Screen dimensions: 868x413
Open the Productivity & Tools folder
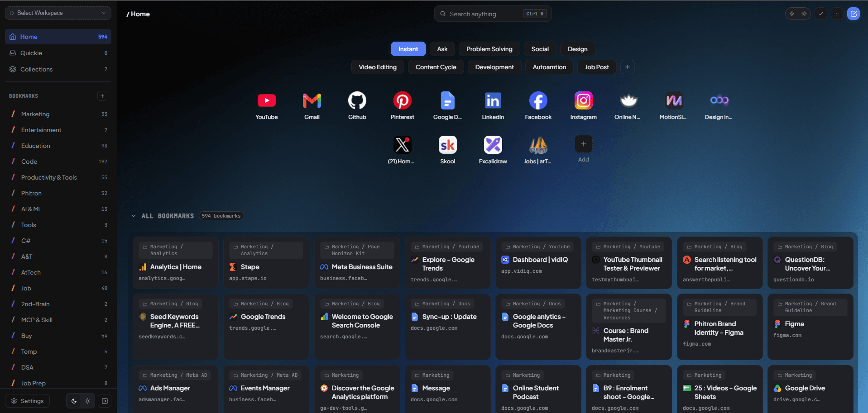(x=58, y=177)
